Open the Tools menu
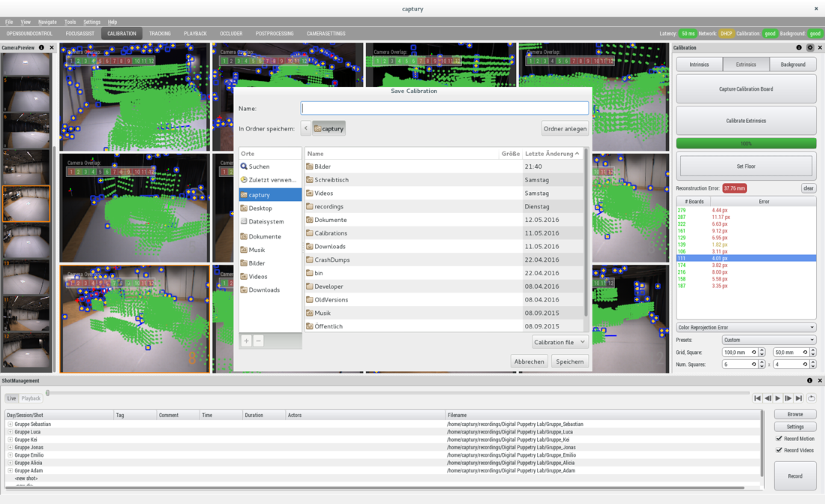This screenshot has height=504, width=825. (70, 22)
